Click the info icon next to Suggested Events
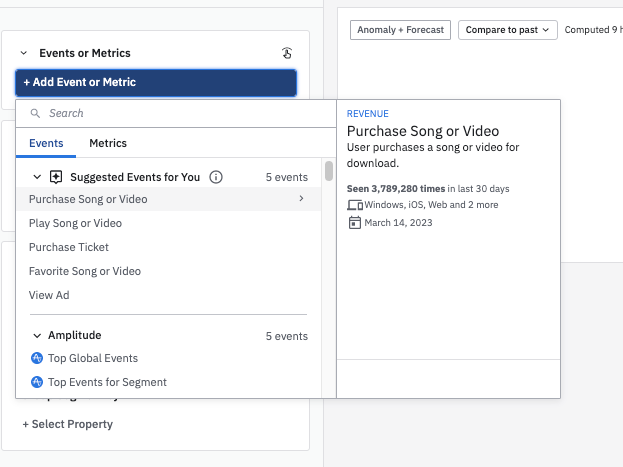This screenshot has width=623, height=467. pyautogui.click(x=216, y=177)
